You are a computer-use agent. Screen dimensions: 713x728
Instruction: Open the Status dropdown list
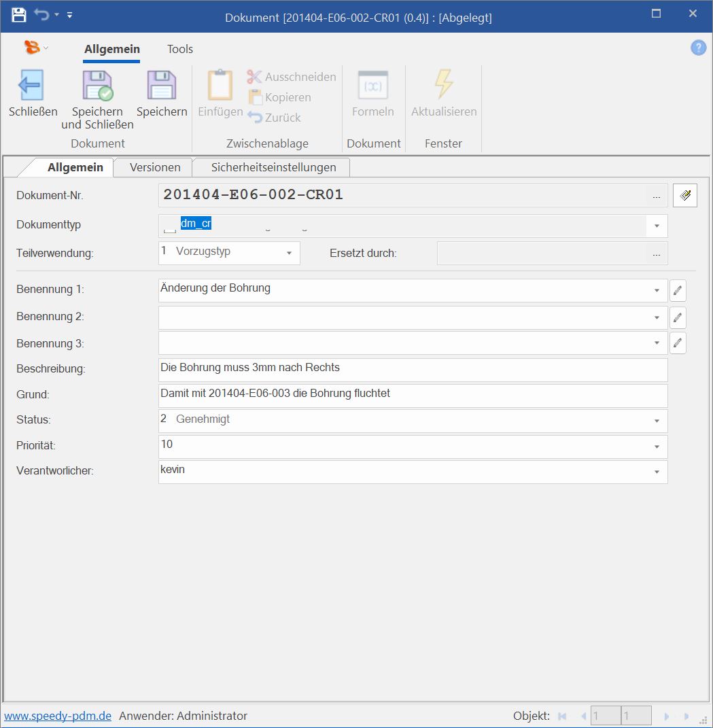[657, 421]
